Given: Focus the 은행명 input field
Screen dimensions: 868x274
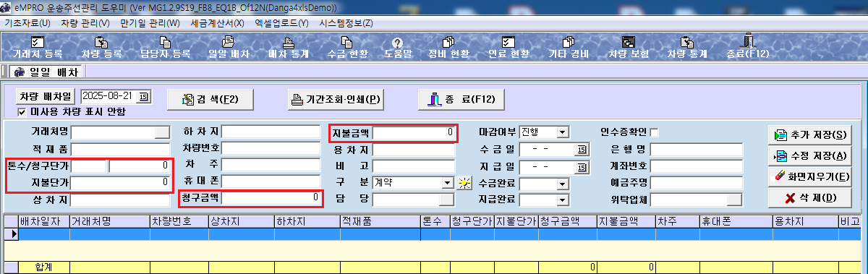Looking at the screenshot, I should coord(697,150).
